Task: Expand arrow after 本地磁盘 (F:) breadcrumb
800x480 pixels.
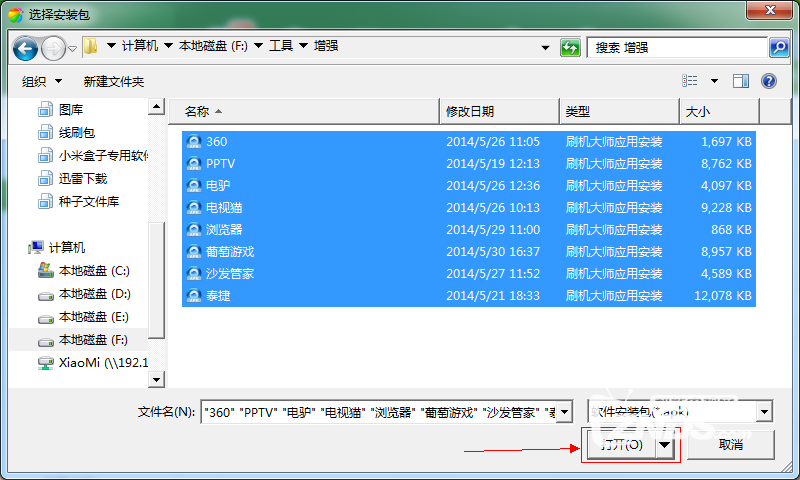Action: (259, 46)
